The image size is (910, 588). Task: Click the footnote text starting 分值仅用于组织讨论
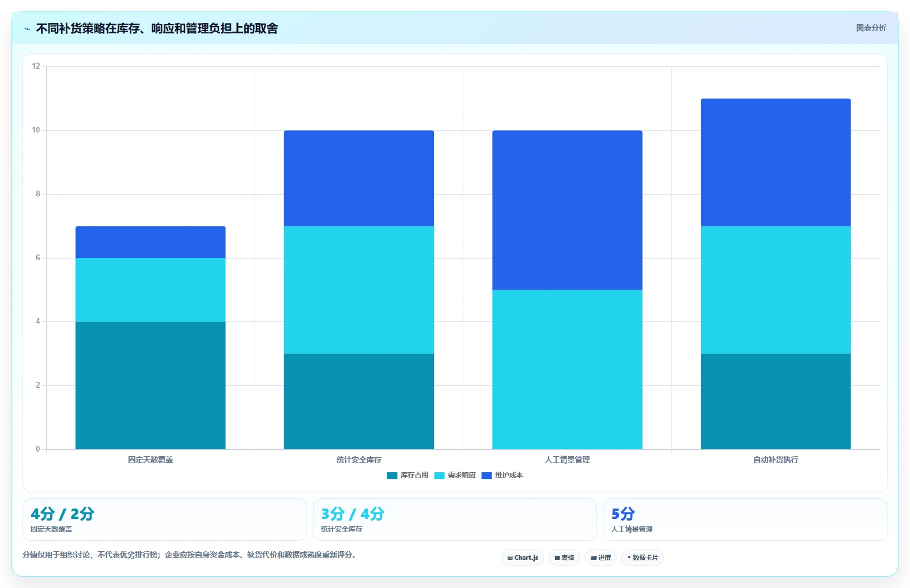click(x=190, y=555)
